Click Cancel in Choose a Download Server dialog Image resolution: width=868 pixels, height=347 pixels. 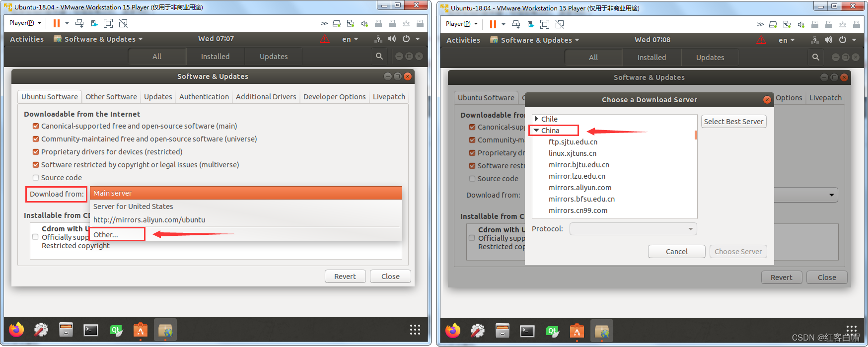coord(676,252)
